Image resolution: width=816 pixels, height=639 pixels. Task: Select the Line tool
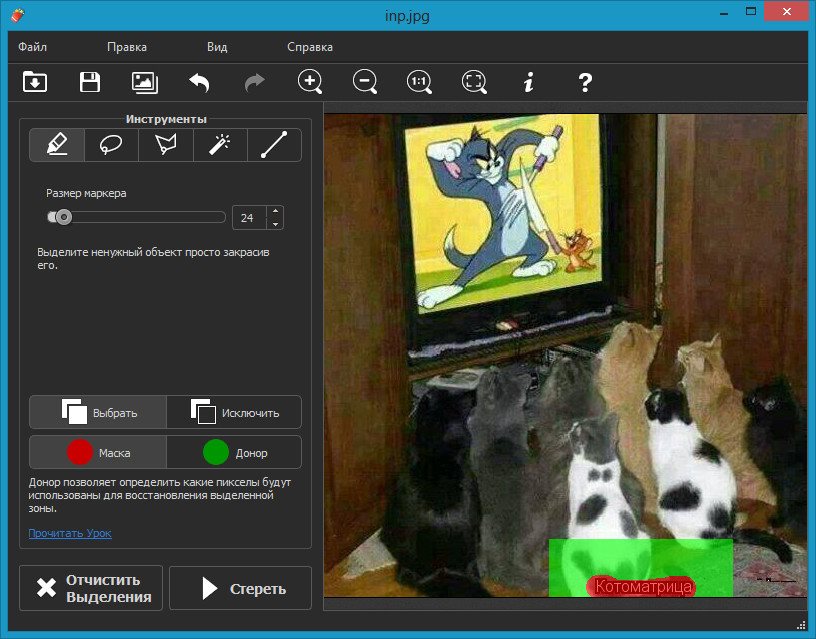(274, 145)
